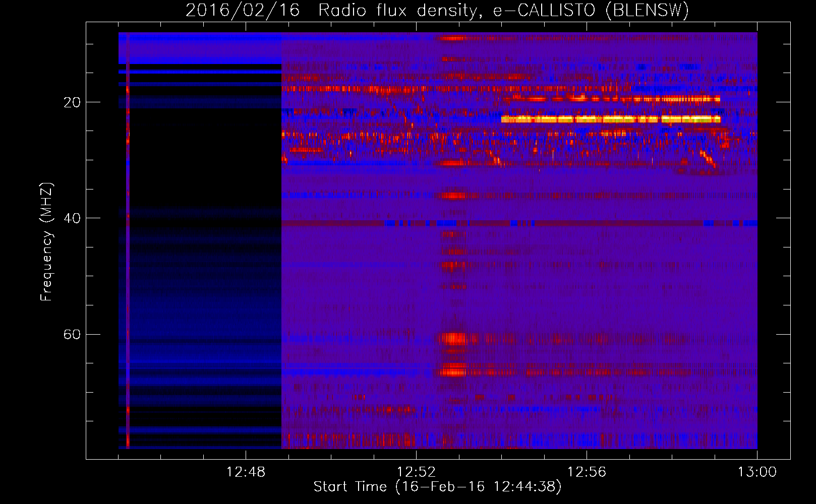Click the 'Start Time (16-Feb-16 12:44:38)' axis label
The image size is (816, 504).
(x=437, y=487)
